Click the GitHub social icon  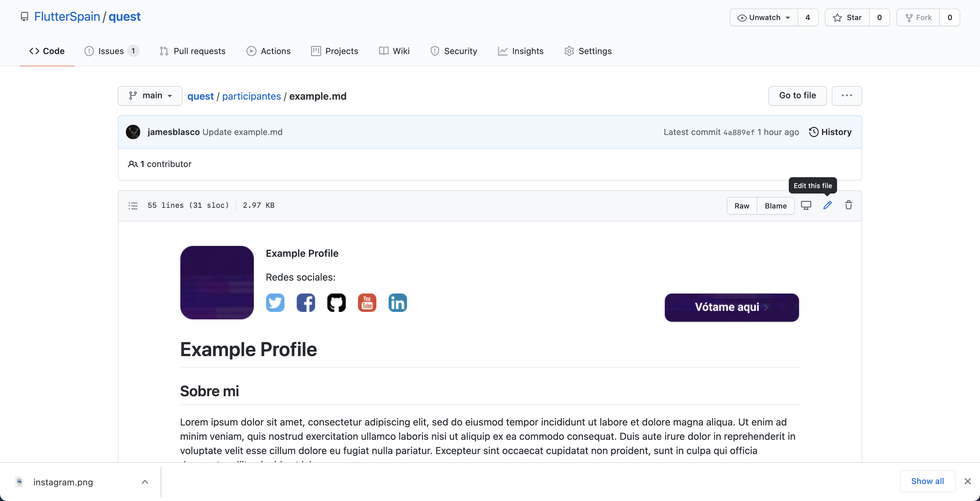(x=336, y=303)
